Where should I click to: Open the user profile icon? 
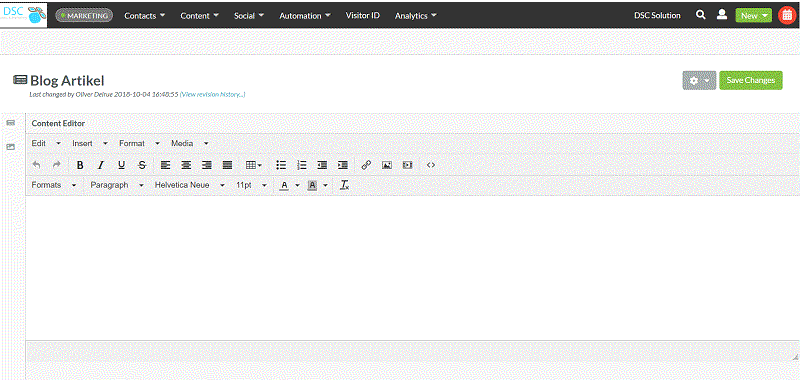(721, 15)
